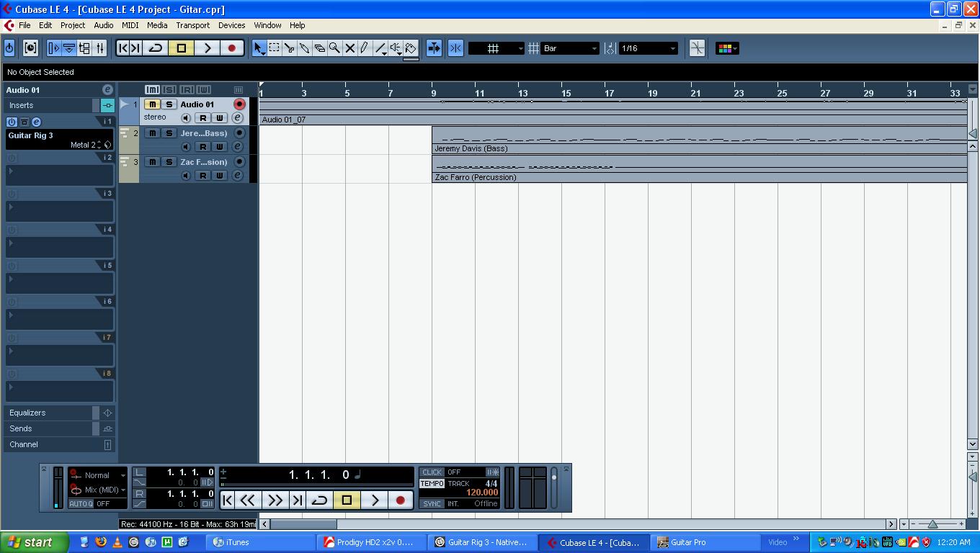Click Record on the transport panel
The height and width of the screenshot is (553, 980).
point(401,500)
